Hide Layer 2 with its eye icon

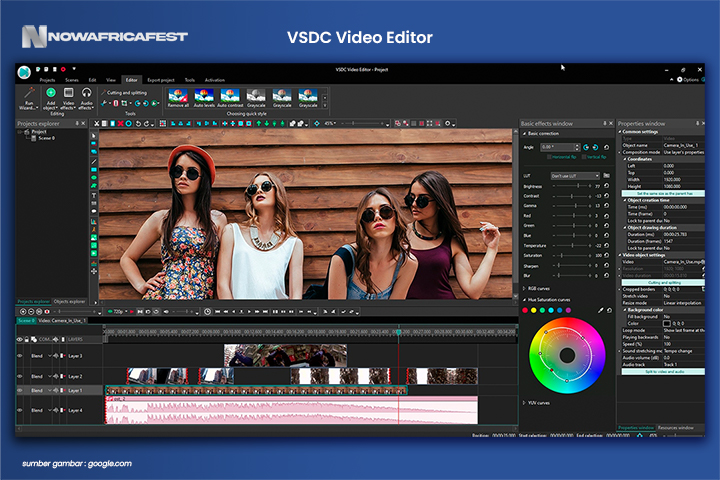click(20, 376)
